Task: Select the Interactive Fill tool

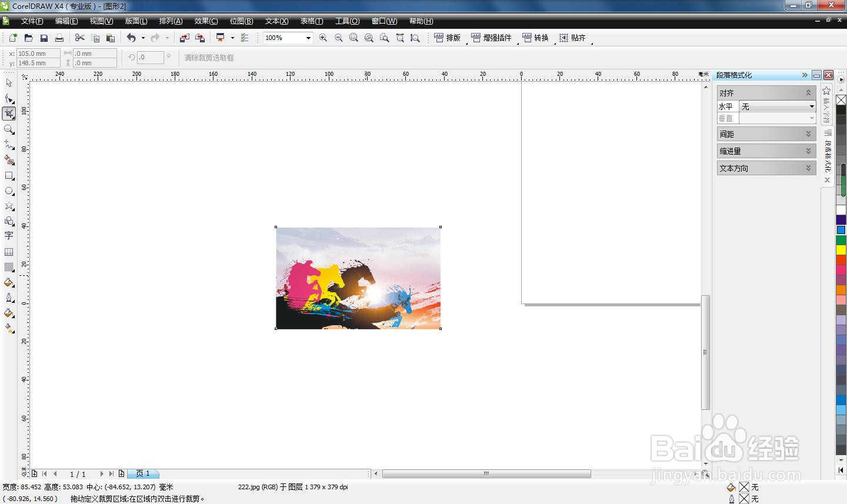Action: [9, 328]
